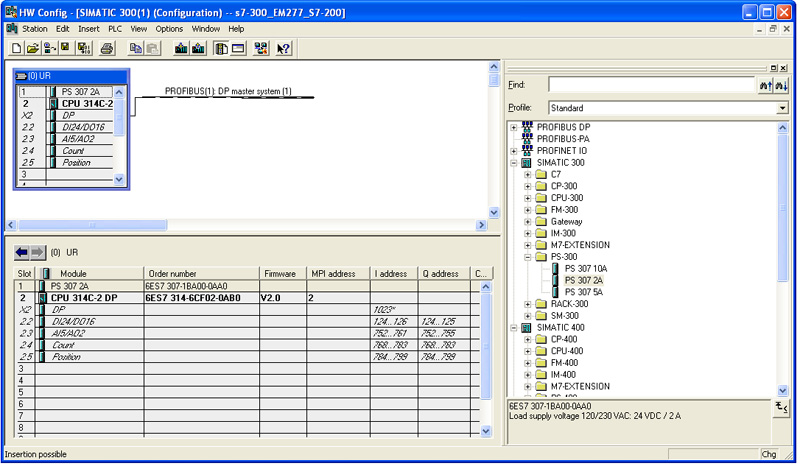Click the Save and Compile icon
Screen dimensions: 800x466
84,48
